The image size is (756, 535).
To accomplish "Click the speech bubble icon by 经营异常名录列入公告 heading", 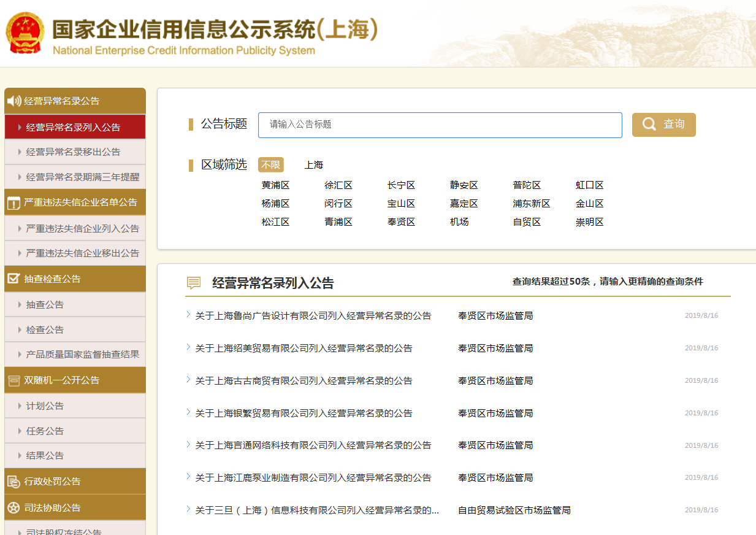I will click(194, 283).
